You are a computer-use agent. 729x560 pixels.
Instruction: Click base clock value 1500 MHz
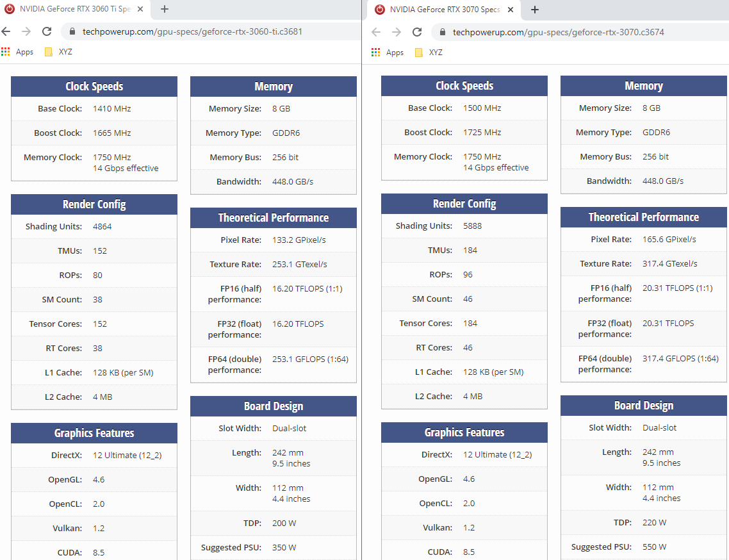tap(482, 108)
